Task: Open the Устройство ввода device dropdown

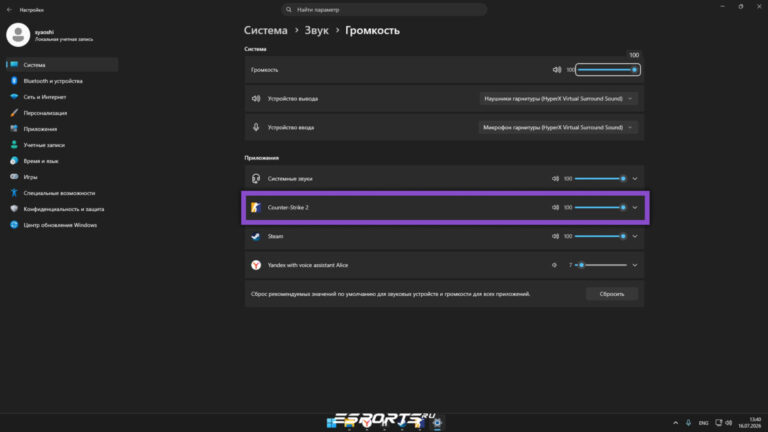Action: pos(558,127)
